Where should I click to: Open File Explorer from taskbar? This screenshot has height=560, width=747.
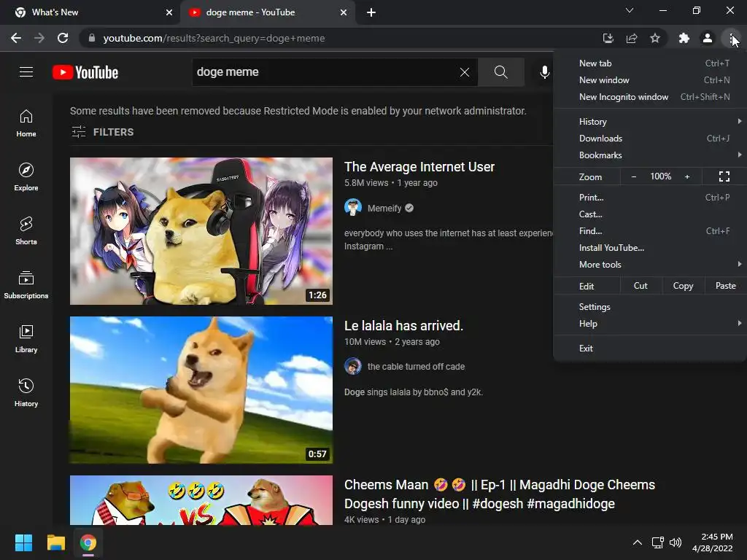[55, 542]
